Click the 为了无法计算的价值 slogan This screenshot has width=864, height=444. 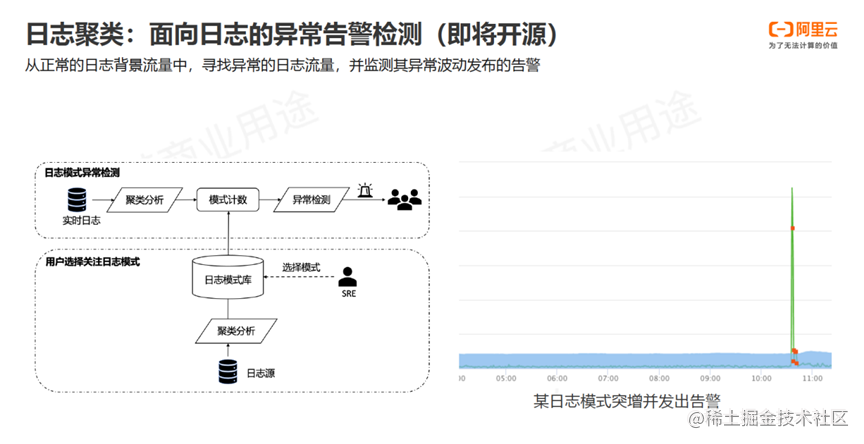pyautogui.click(x=803, y=46)
